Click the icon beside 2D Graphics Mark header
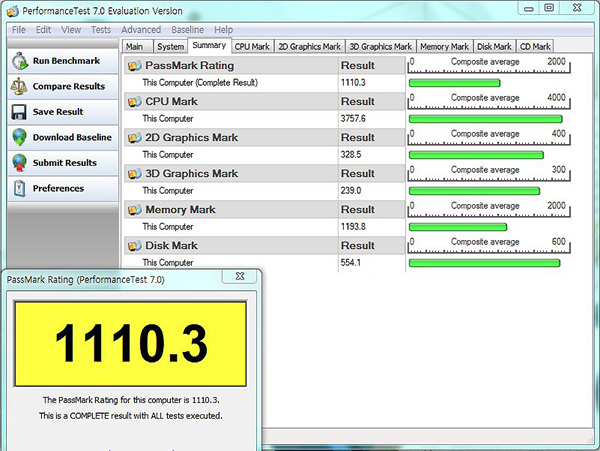 point(134,138)
